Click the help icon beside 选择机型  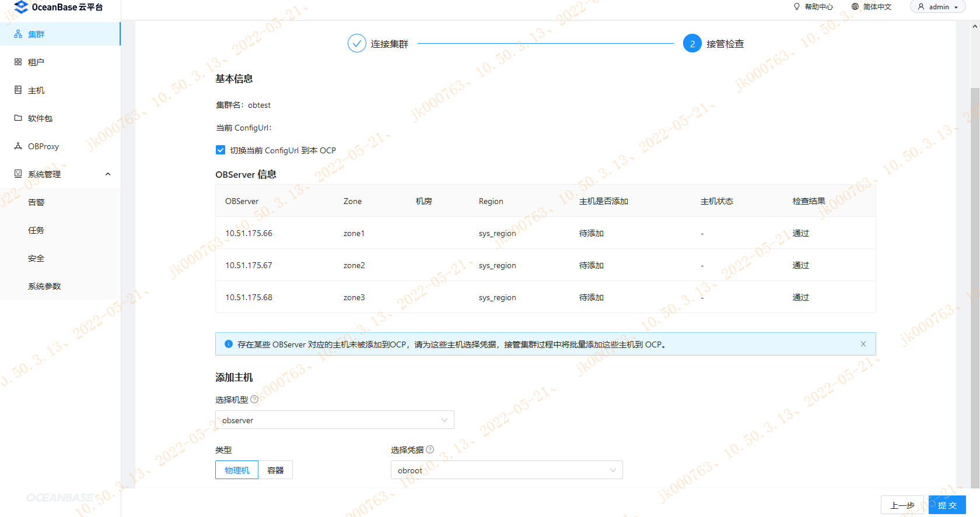(x=254, y=399)
